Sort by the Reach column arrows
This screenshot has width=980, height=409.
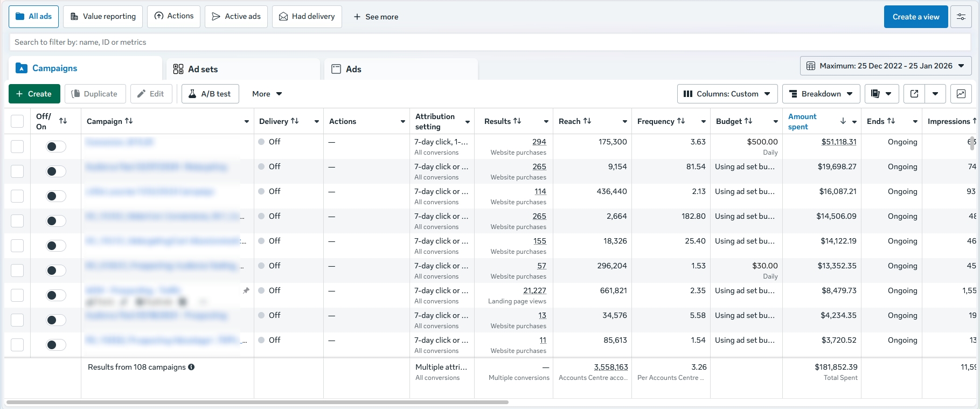click(587, 121)
